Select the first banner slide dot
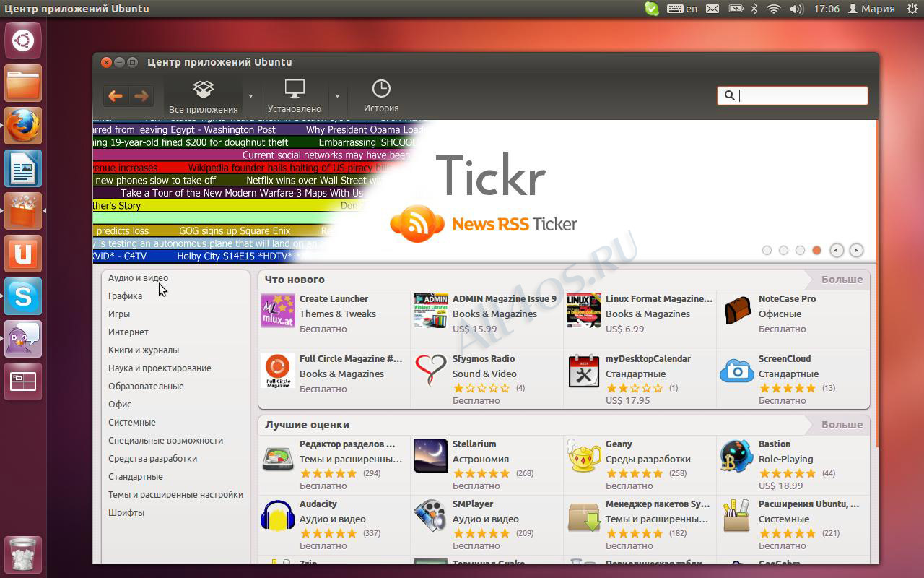Screen dimensions: 924x578 [x=767, y=250]
